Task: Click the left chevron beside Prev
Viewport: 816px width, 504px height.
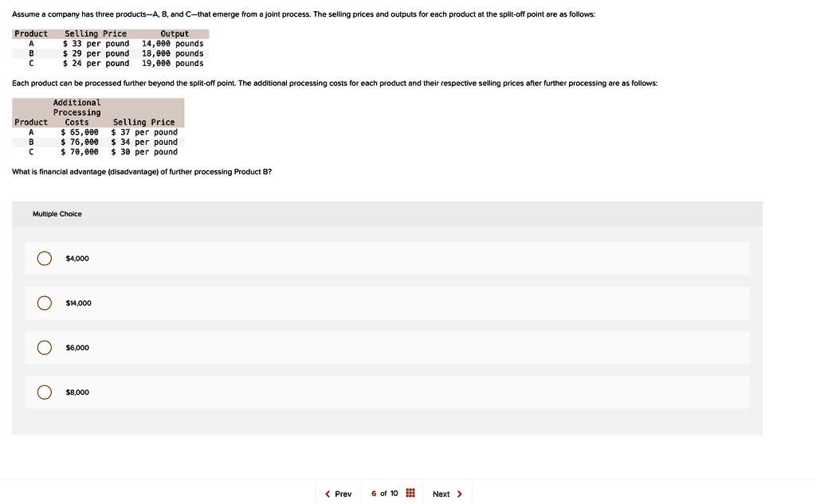Action: [x=328, y=494]
